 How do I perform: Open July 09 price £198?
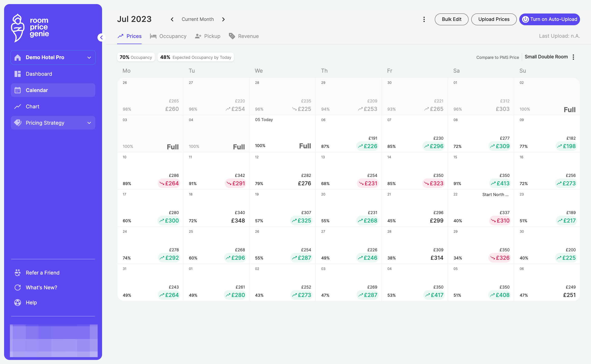tap(566, 146)
